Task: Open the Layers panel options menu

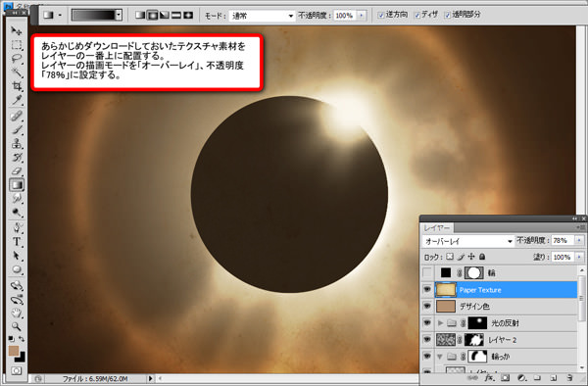Action: [581, 227]
